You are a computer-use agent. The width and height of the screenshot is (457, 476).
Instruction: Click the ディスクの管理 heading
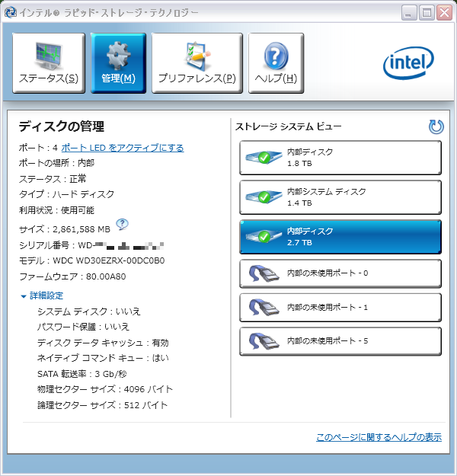(62, 126)
